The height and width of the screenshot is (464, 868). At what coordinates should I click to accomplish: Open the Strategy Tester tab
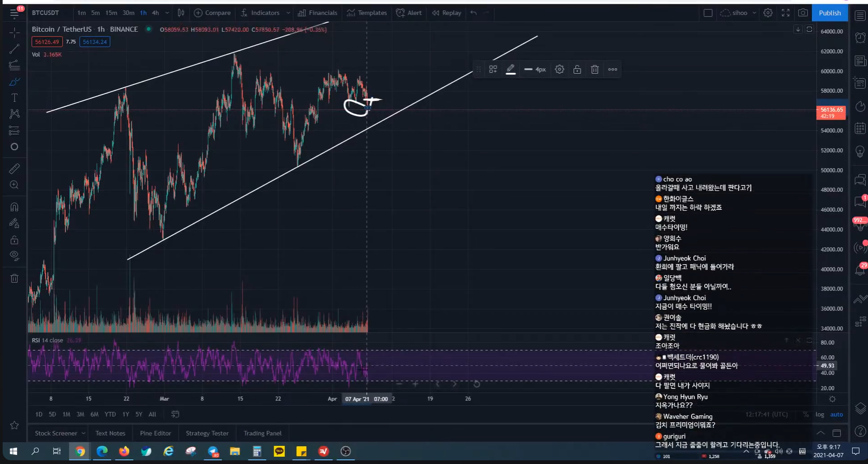point(207,433)
